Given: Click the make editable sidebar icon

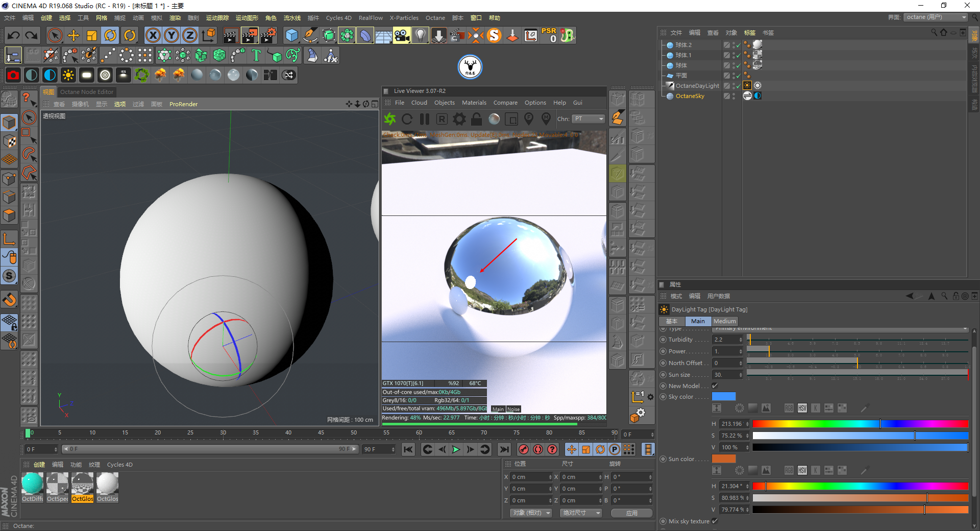Looking at the screenshot, I should tap(9, 99).
